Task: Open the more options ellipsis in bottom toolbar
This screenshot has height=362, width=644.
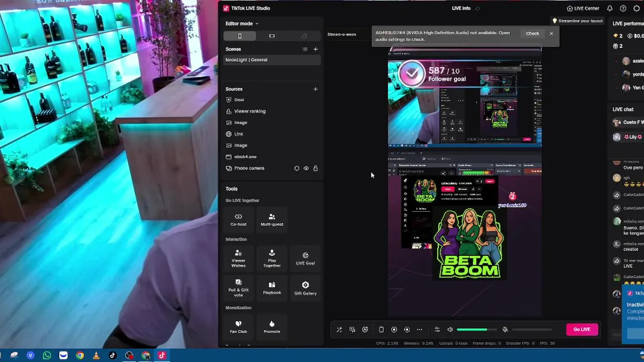Action: click(420, 330)
